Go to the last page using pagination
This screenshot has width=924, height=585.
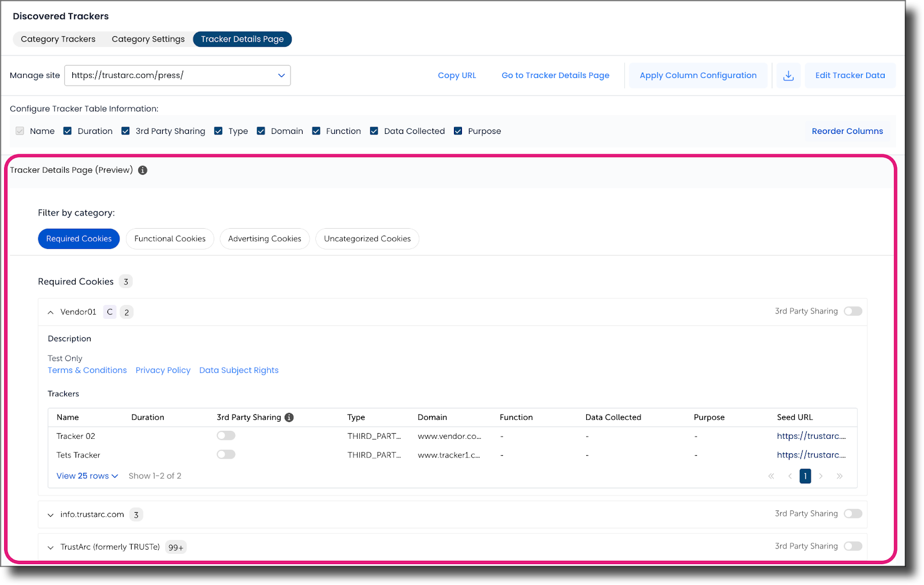pos(840,476)
